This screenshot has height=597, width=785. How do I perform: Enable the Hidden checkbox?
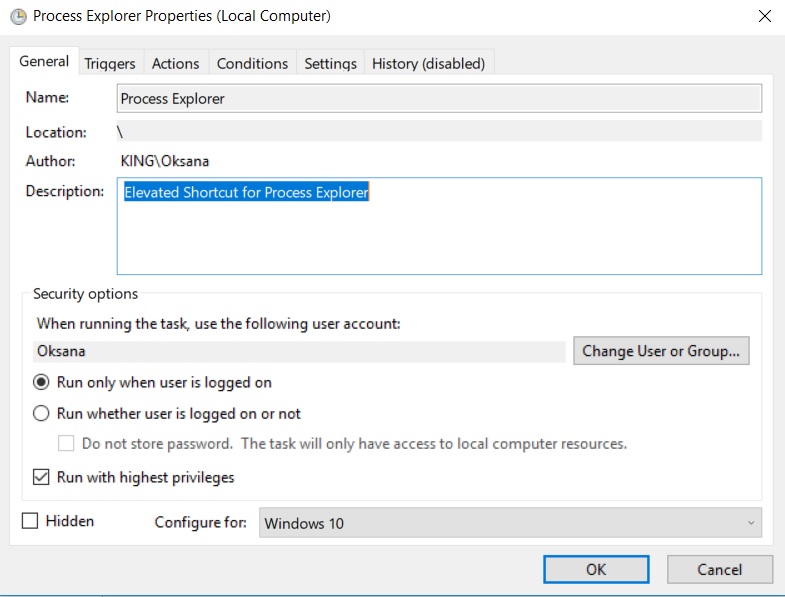(30, 521)
